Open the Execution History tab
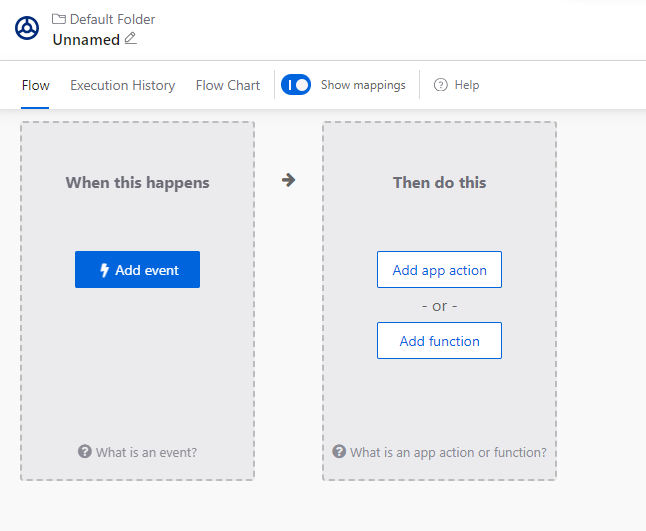This screenshot has height=531, width=646. [x=123, y=85]
